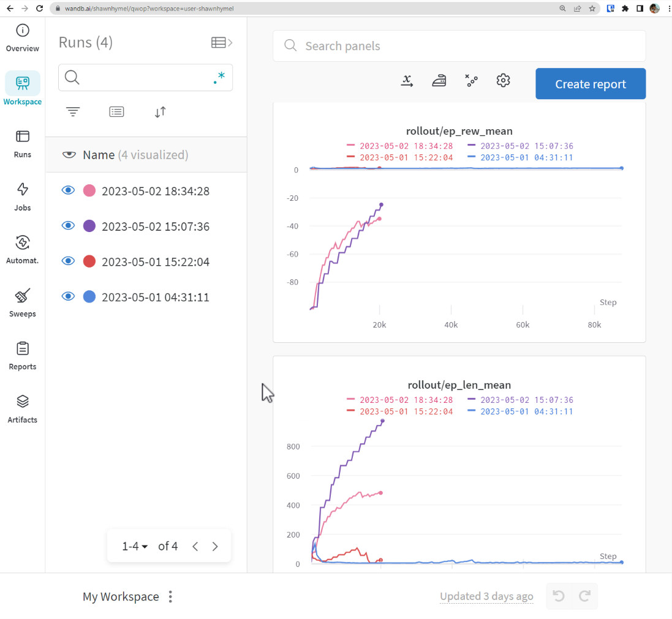
Task: Toggle the regex search option
Action: click(x=219, y=78)
